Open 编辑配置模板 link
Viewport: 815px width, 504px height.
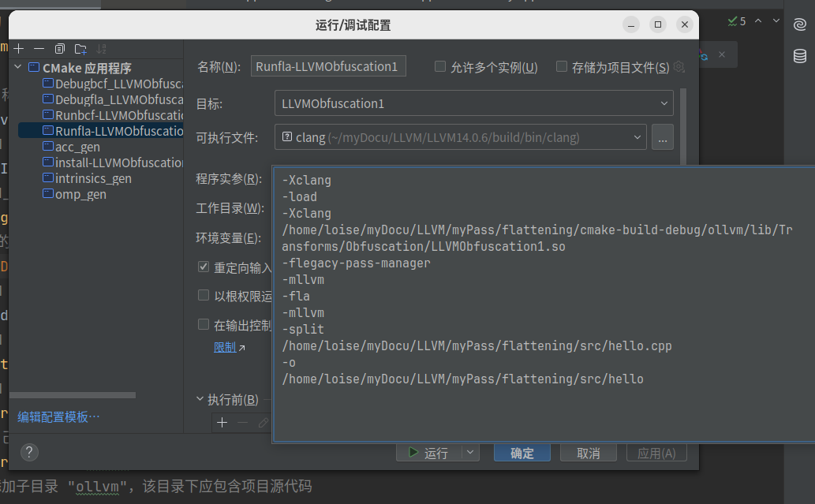[x=58, y=416]
